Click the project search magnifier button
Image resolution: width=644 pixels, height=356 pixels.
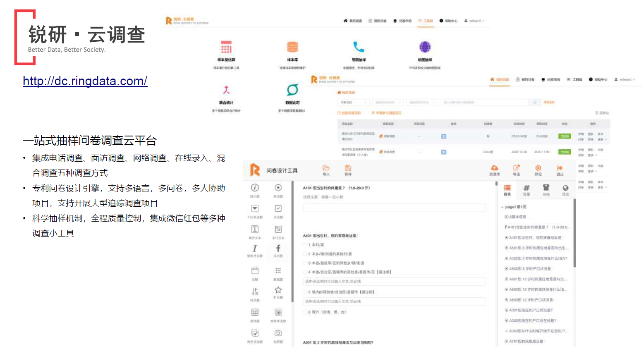click(535, 102)
